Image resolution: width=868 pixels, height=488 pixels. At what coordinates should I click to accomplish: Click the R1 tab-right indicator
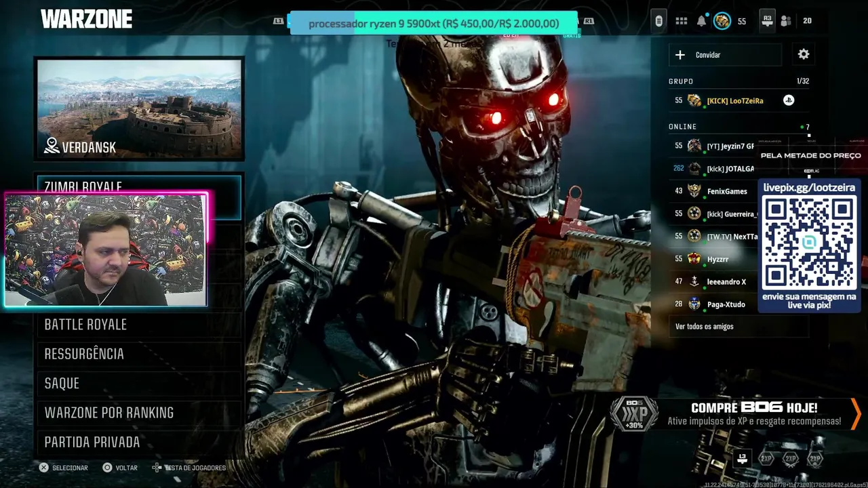click(589, 21)
